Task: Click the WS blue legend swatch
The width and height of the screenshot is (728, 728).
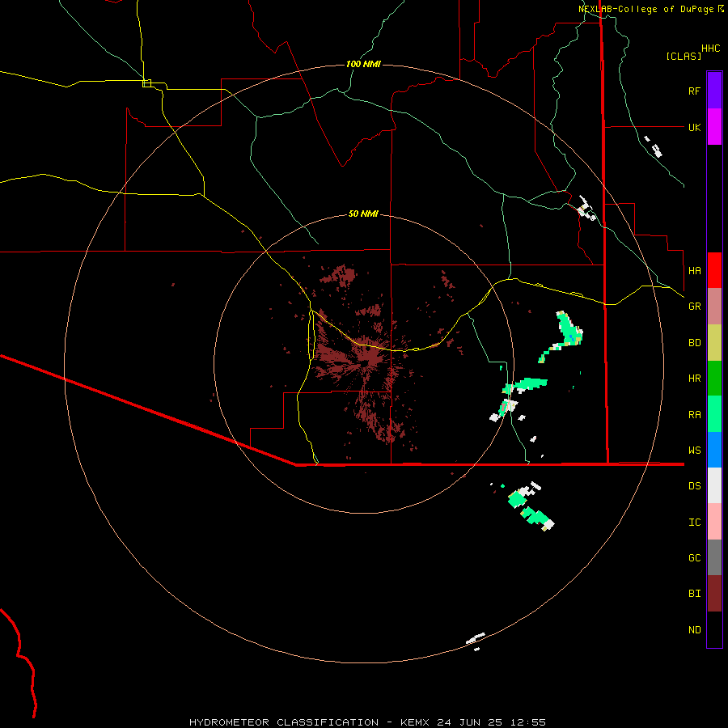Action: (x=714, y=450)
